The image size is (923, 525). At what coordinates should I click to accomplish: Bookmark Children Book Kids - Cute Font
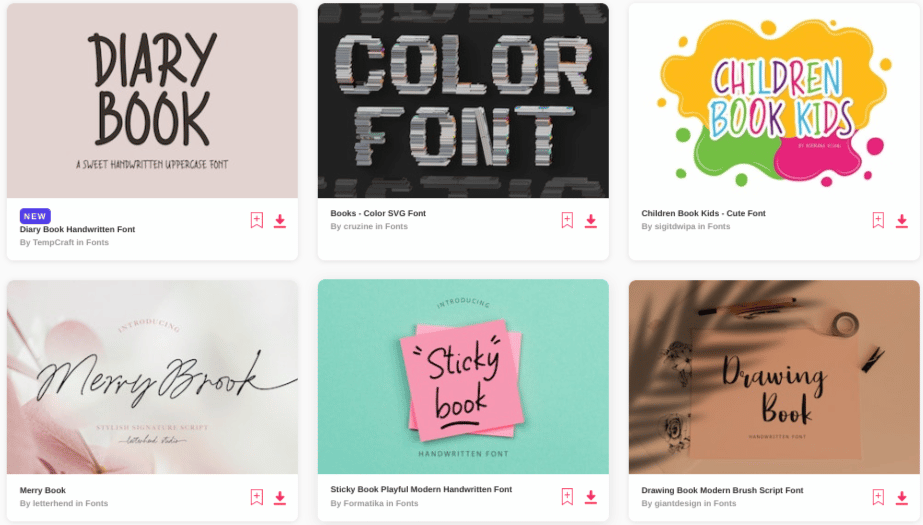(x=878, y=220)
